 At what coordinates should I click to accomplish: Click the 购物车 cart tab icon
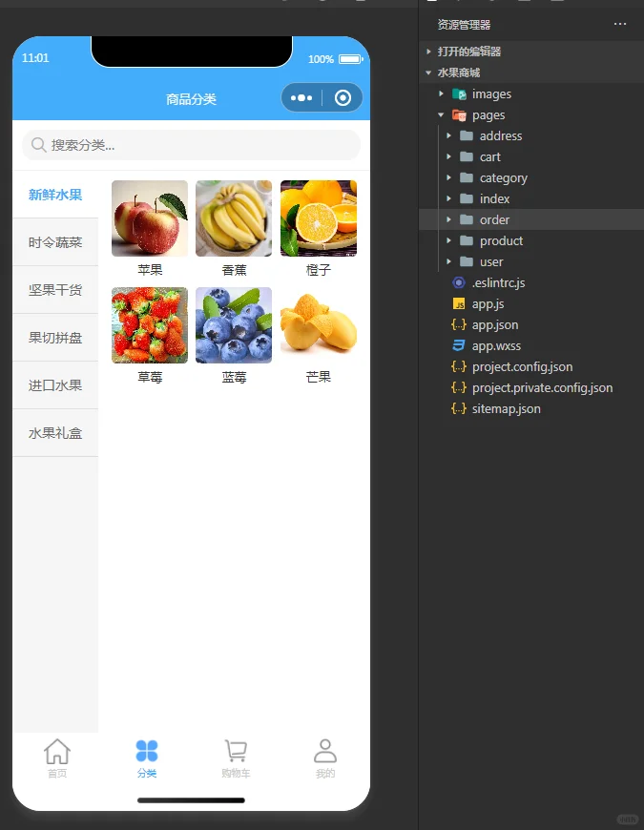click(x=236, y=751)
